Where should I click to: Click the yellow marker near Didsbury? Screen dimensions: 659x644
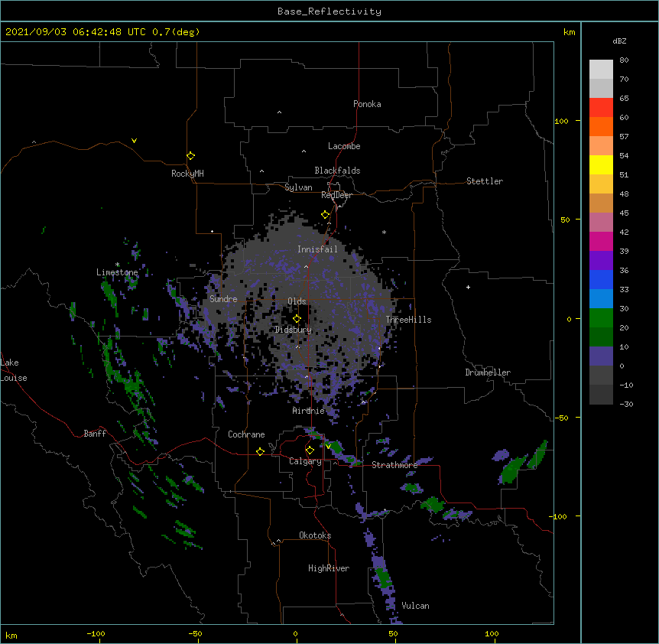tap(297, 319)
